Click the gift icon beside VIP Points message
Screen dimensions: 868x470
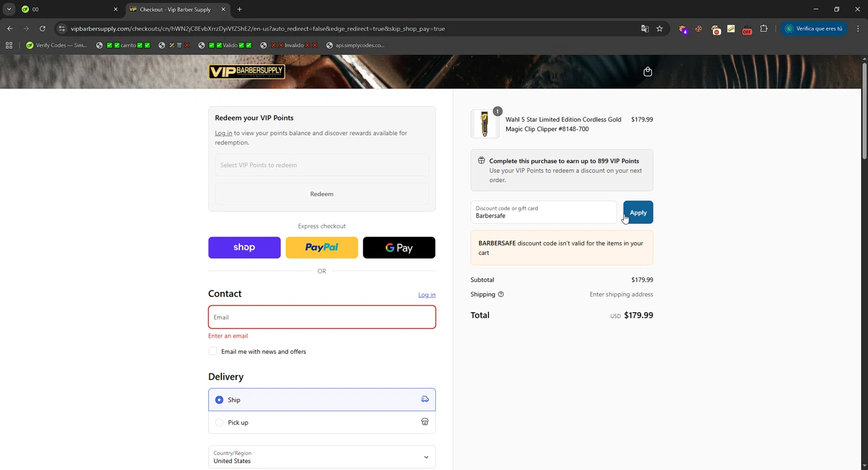coord(481,161)
